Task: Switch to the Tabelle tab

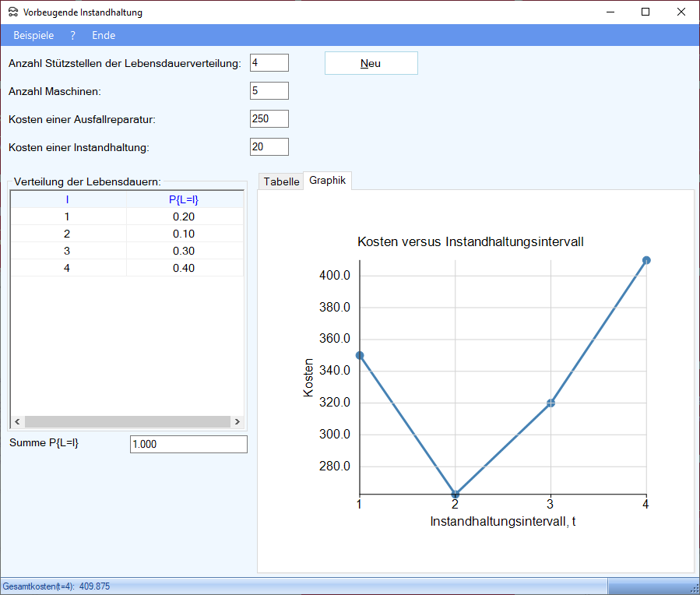Action: click(281, 181)
